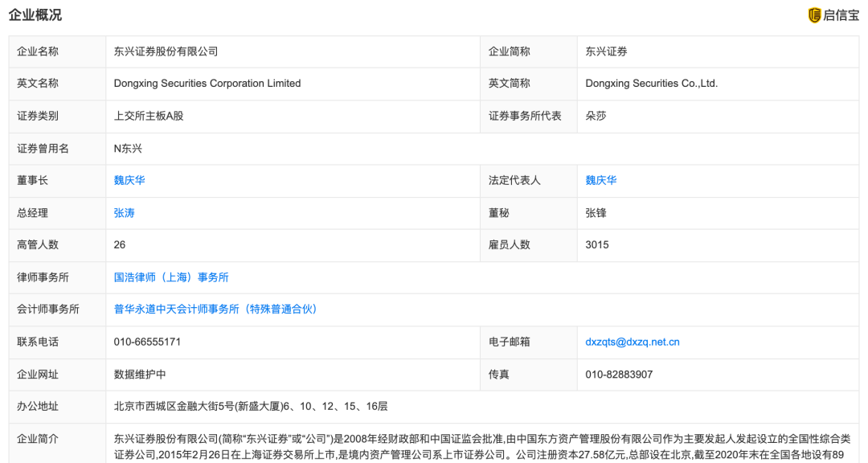Select English name Dongxing Securities Corporation Limited

point(207,84)
